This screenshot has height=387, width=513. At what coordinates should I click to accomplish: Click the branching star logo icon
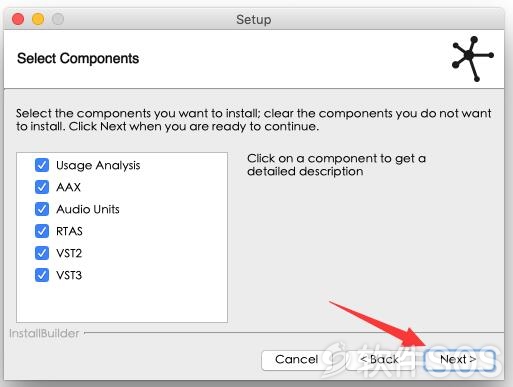(x=473, y=59)
